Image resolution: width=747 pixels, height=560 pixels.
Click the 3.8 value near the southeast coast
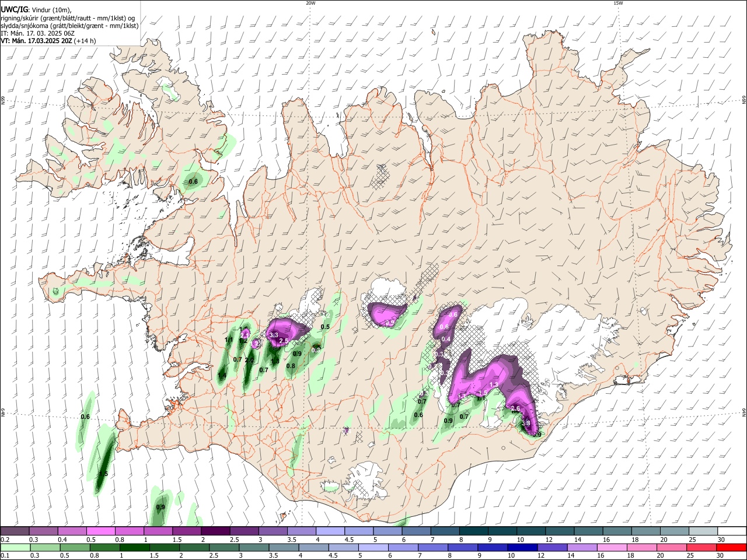(525, 423)
